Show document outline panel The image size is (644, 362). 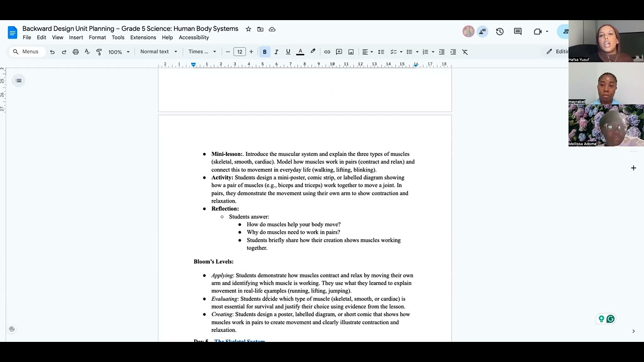click(x=19, y=80)
